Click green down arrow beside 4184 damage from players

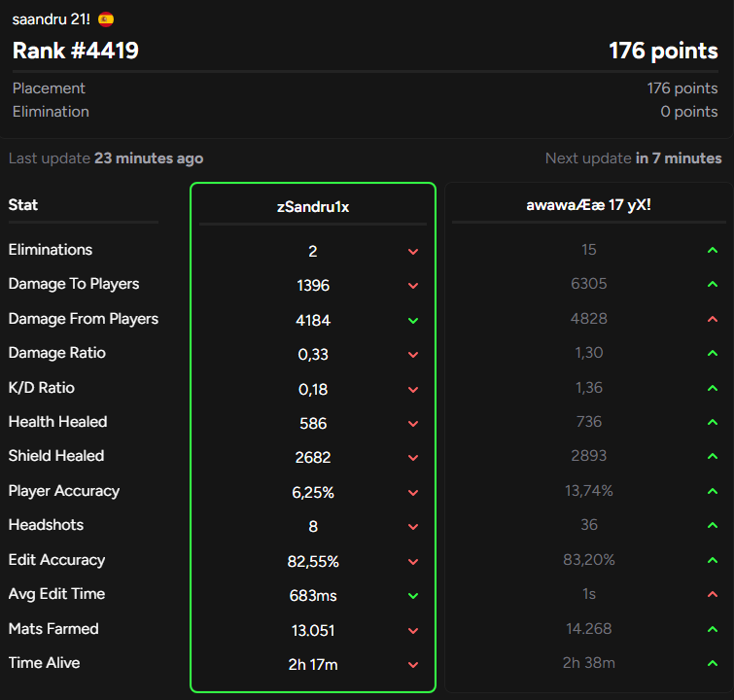click(x=413, y=321)
